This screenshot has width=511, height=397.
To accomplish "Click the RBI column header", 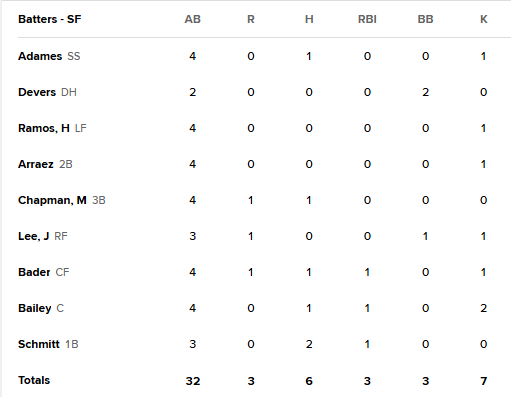I will [x=367, y=19].
